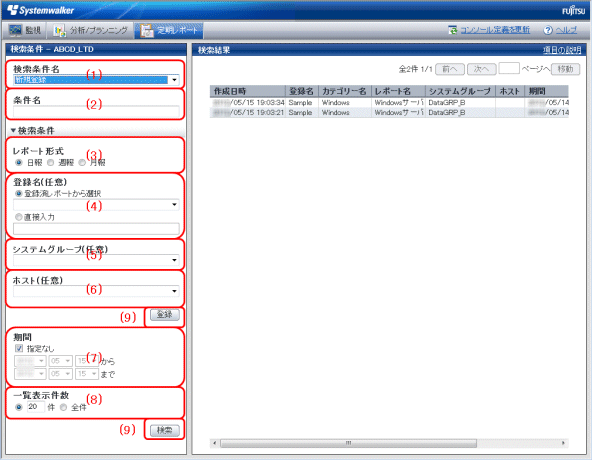Open the ヘルプ link
592x460 pixels.
566,30
